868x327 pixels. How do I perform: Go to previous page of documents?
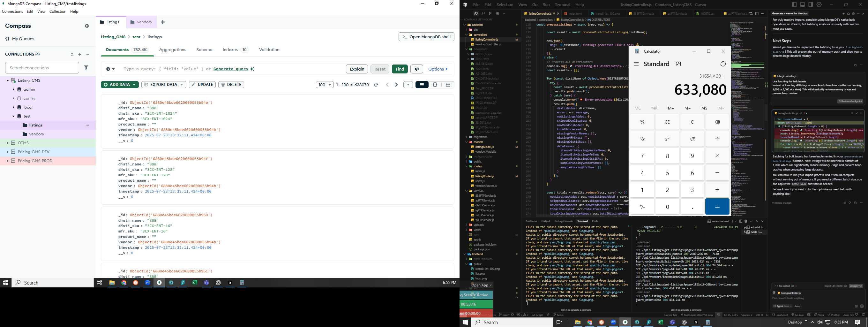pos(387,85)
